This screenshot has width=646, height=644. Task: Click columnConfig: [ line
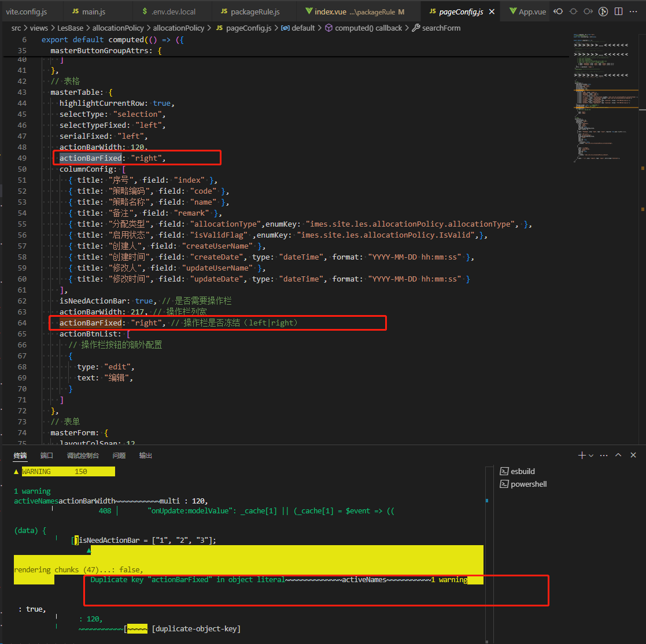(x=93, y=169)
